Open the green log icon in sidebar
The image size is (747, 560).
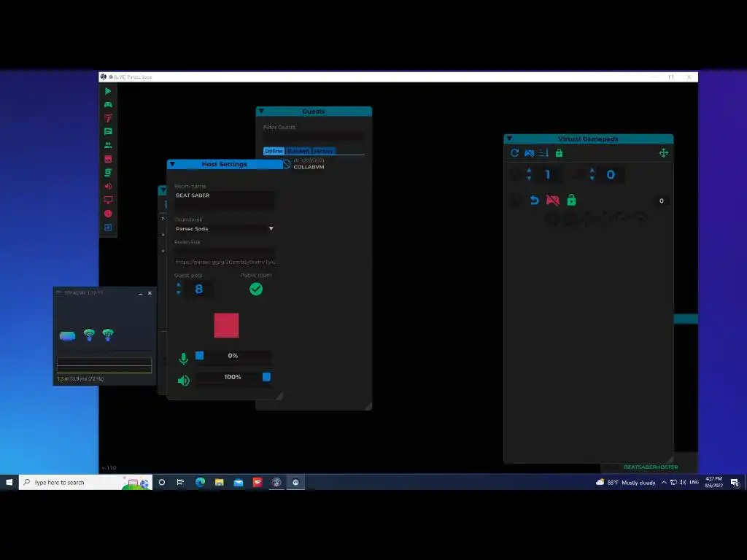click(108, 172)
